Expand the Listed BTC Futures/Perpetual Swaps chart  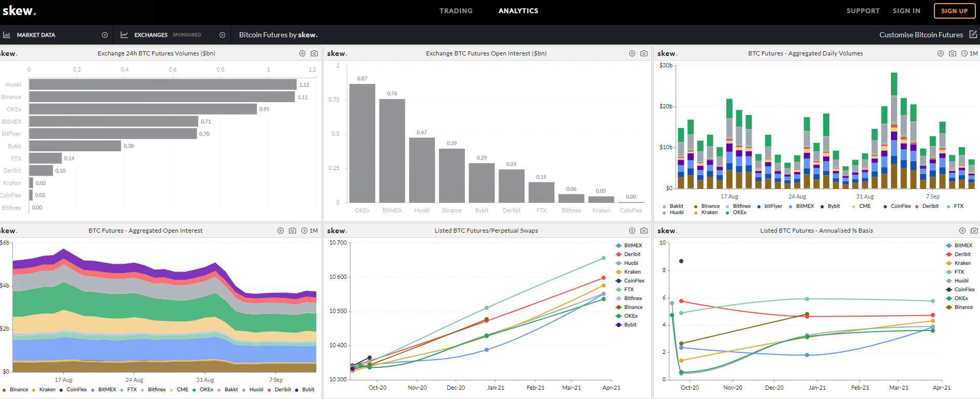coord(632,231)
